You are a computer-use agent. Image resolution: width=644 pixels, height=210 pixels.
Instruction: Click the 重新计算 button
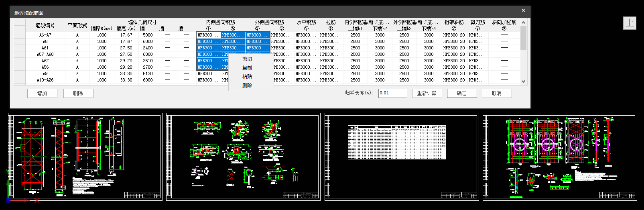[427, 93]
